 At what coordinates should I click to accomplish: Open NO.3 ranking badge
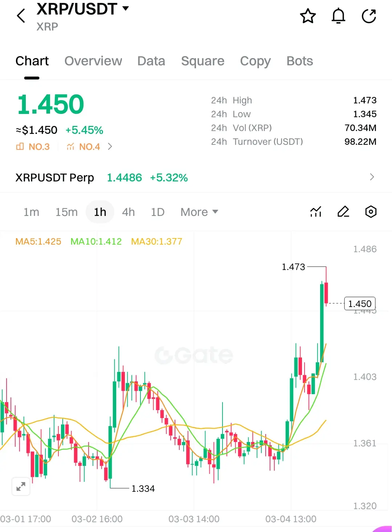pos(33,147)
